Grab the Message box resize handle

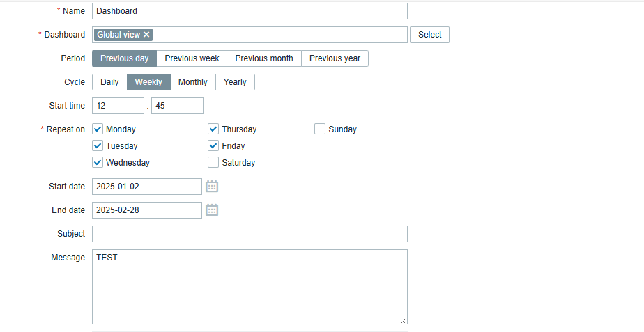[404, 320]
